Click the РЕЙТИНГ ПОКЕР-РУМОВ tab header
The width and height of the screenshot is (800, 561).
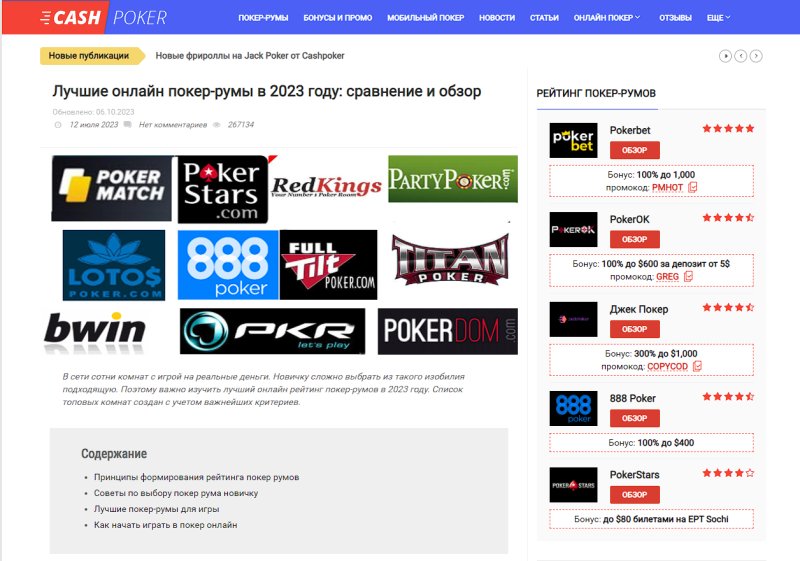pyautogui.click(x=596, y=93)
